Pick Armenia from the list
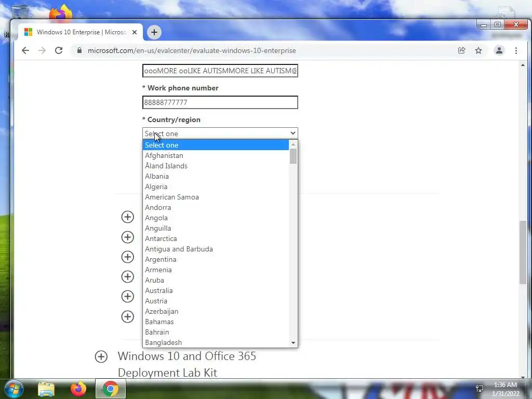532x399 pixels. point(216,270)
